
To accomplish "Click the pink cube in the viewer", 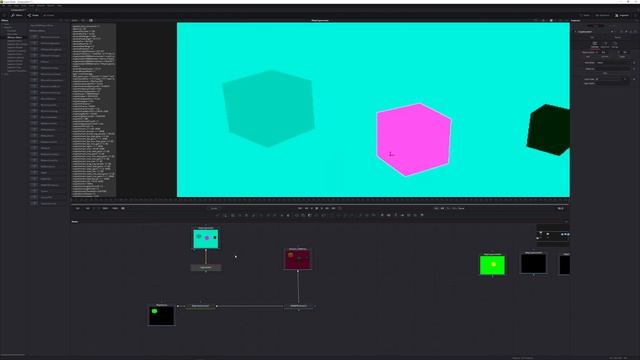I will 413,140.
